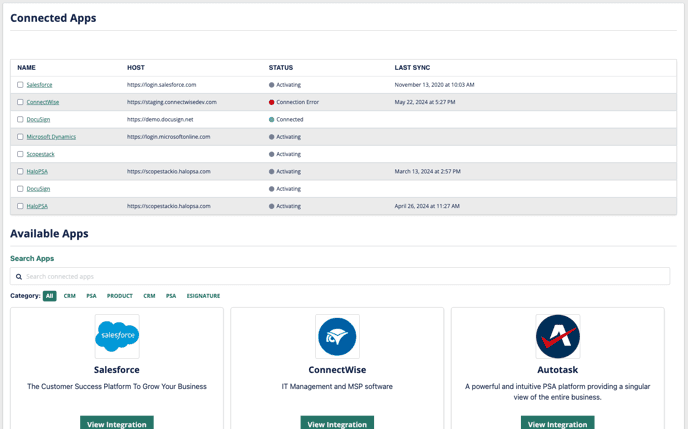Check the HaloPSA row synced April 26, 2024
688x429 pixels.
[x=20, y=206]
